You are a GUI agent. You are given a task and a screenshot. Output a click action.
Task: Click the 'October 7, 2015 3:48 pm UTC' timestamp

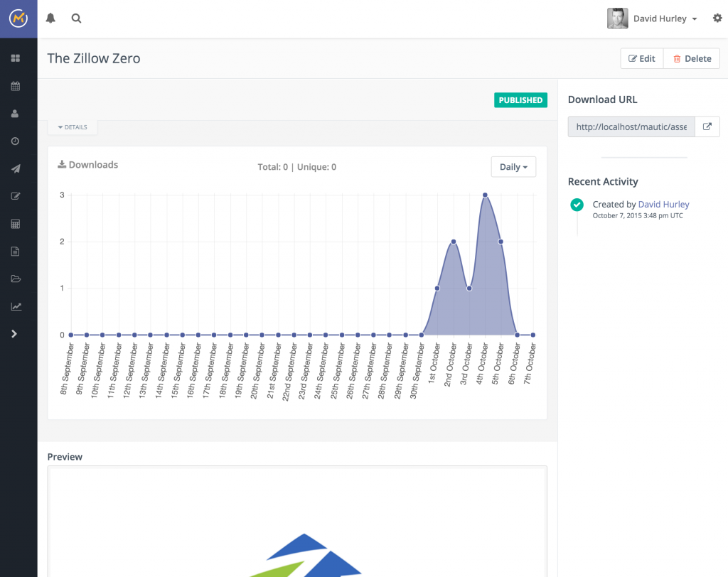tap(638, 216)
